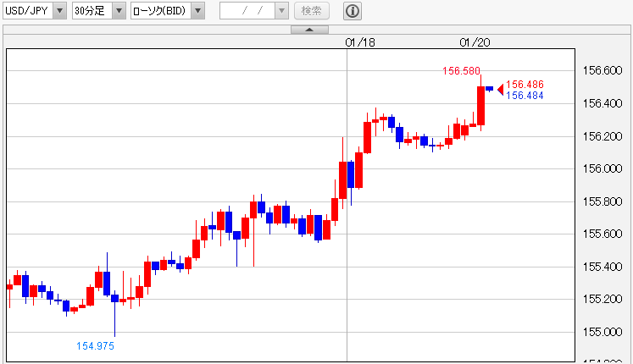The width and height of the screenshot is (633, 364).
Task: Click the 156.400 price axis label
Action: 602,103
